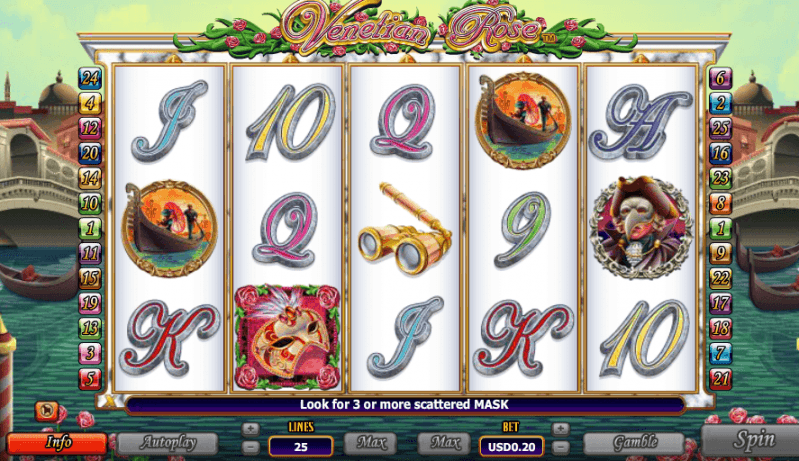Click the lines value field showing 25

point(301,447)
